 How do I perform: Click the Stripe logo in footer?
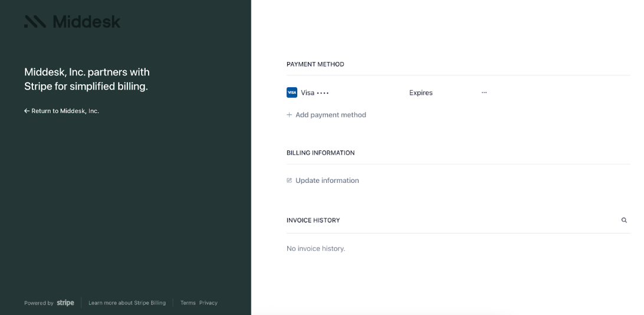point(65,303)
